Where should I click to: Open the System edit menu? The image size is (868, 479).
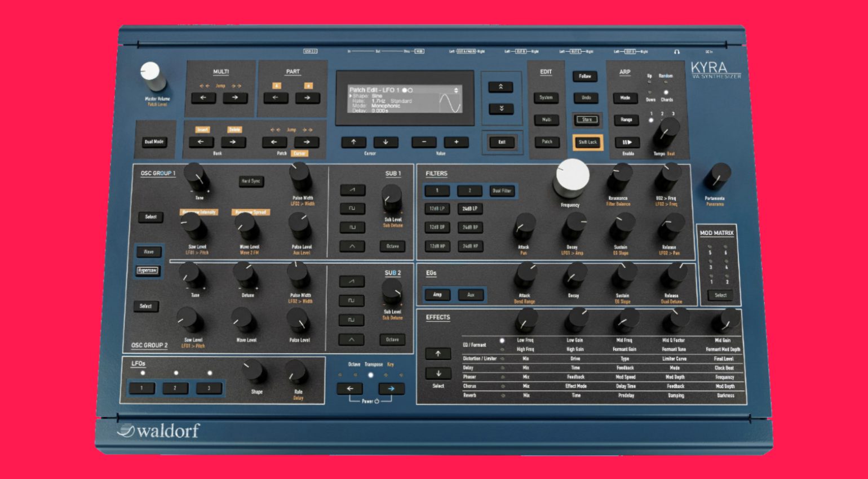tap(546, 97)
